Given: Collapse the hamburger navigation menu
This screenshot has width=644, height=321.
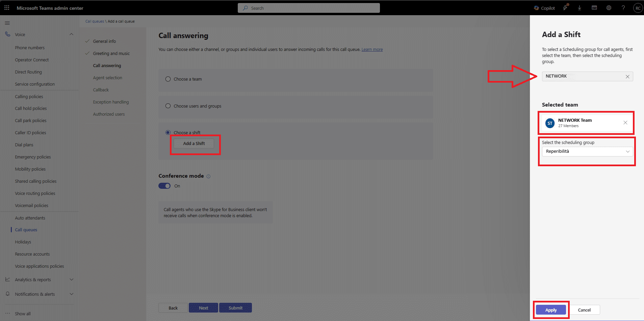Looking at the screenshot, I should (x=7, y=23).
